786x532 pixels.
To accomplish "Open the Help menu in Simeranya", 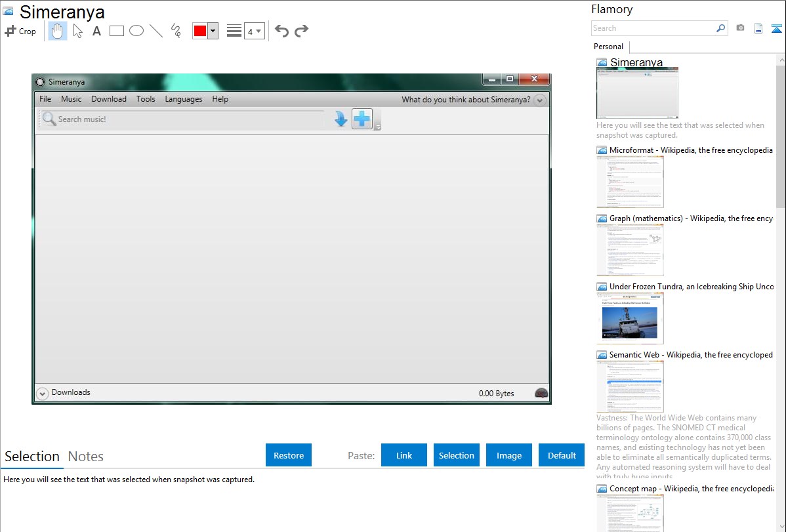I will point(220,99).
